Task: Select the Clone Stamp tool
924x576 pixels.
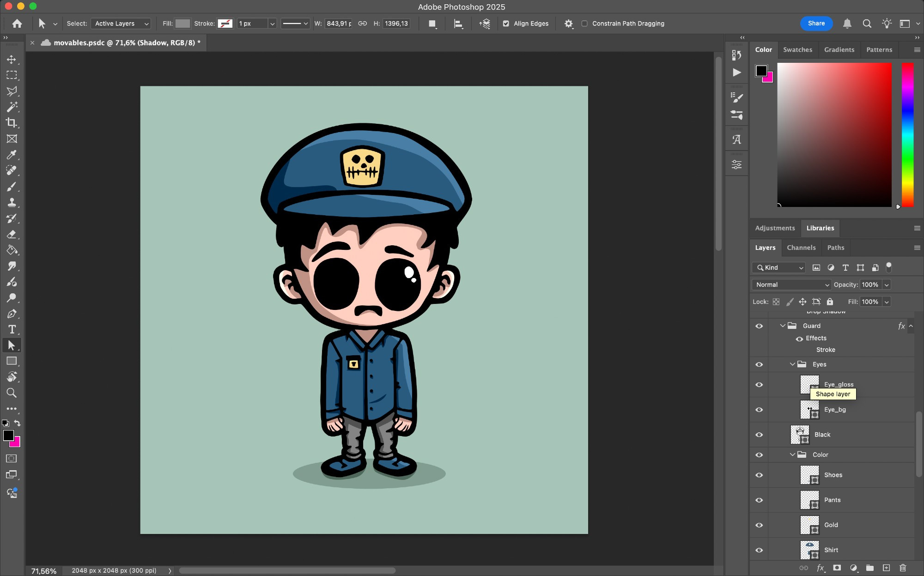Action: [x=12, y=202]
